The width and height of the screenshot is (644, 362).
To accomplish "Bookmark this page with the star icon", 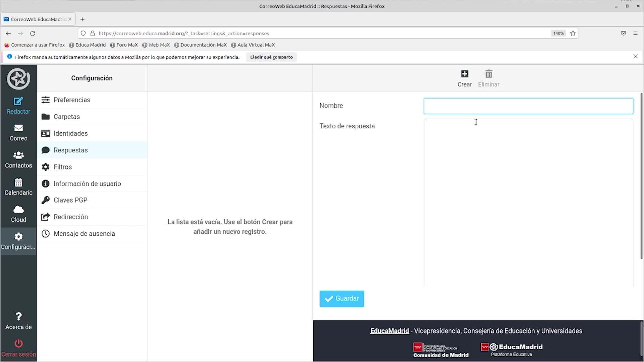I will click(573, 33).
